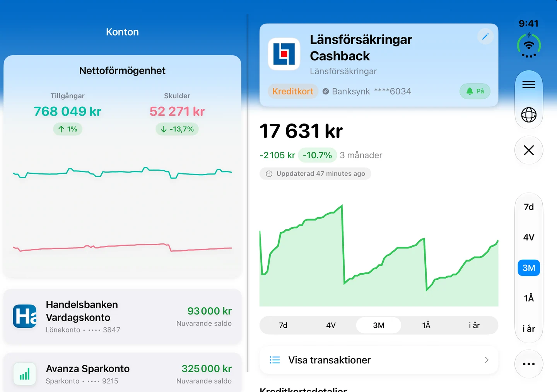Tap the green credit card balance chart

click(379, 256)
